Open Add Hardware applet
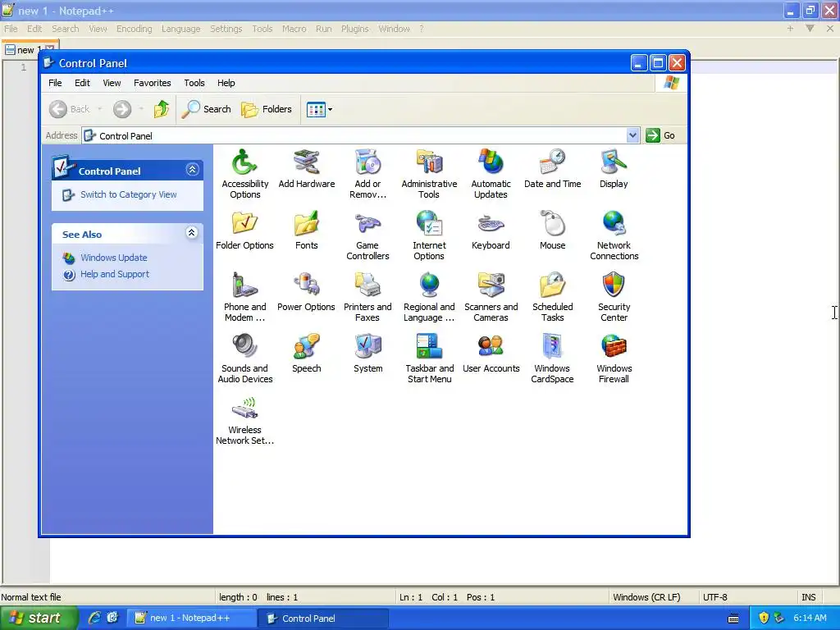840x630 pixels. pos(307,168)
